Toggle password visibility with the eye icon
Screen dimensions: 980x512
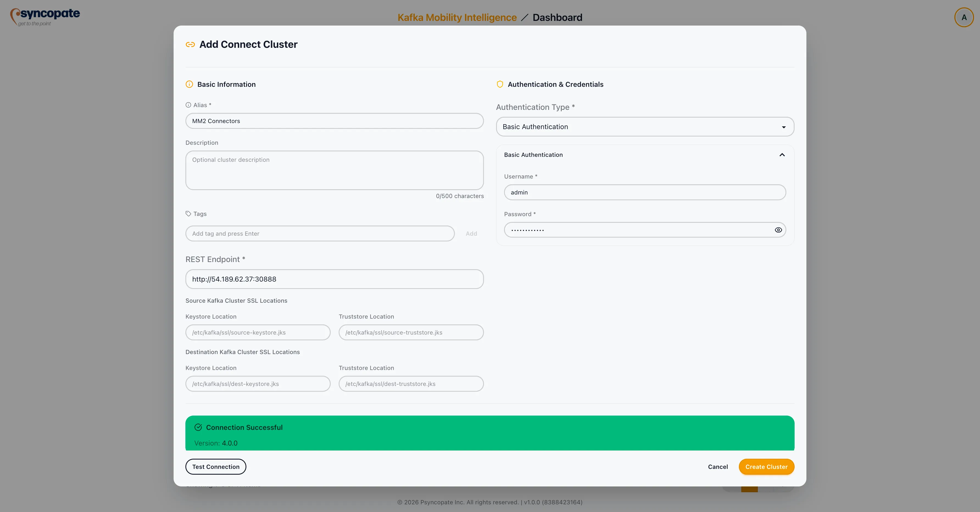coord(778,230)
